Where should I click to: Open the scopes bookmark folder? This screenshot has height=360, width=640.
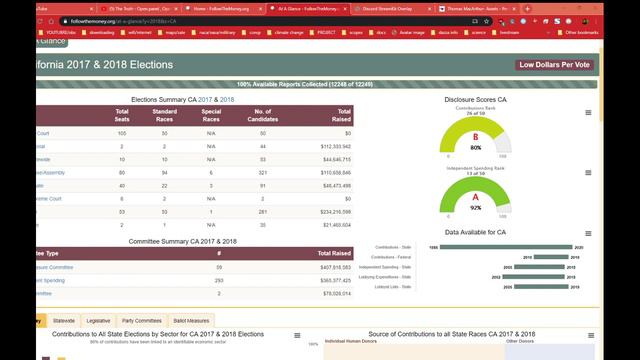pos(352,32)
